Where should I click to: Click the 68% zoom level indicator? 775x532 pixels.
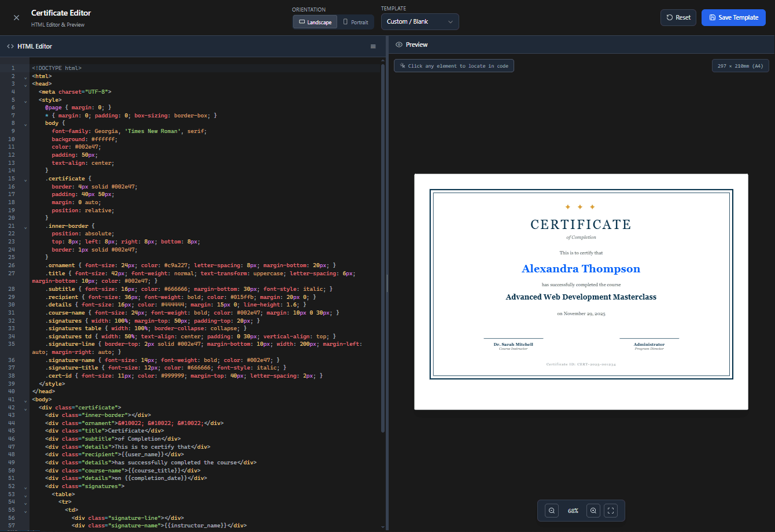pyautogui.click(x=573, y=511)
